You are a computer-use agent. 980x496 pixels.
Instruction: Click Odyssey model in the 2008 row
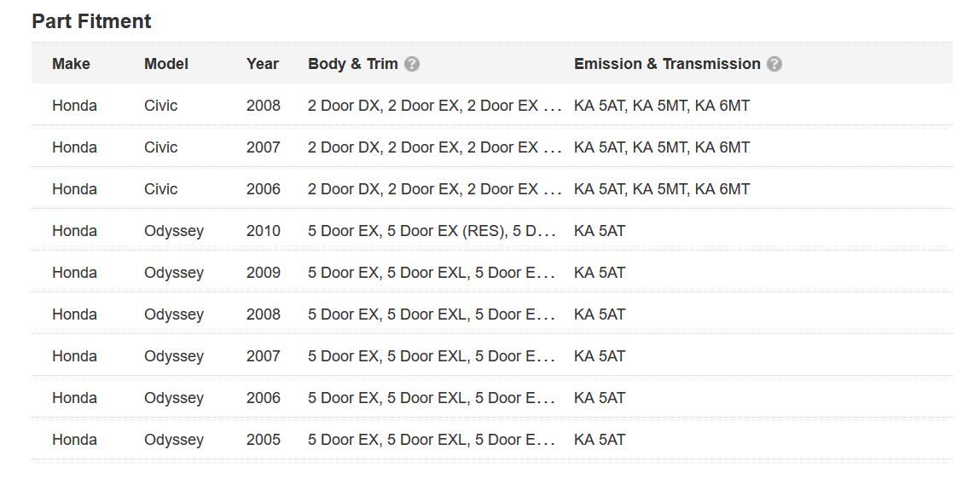pyautogui.click(x=174, y=314)
